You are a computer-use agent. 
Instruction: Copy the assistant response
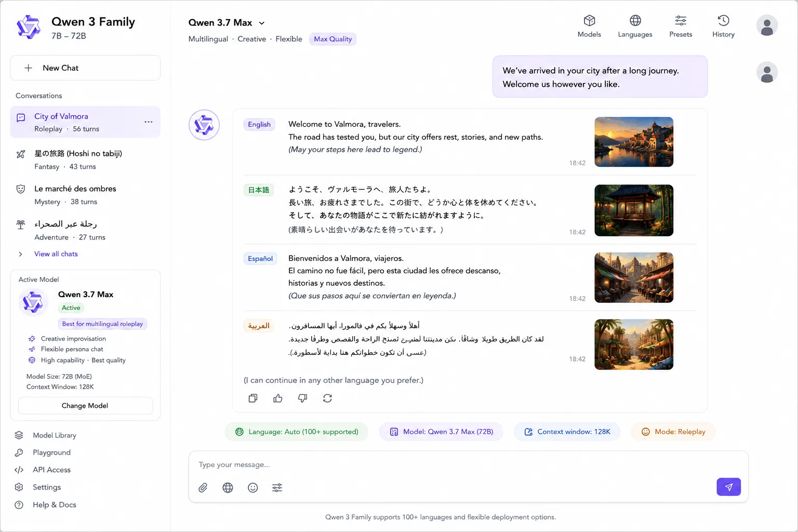pos(253,398)
